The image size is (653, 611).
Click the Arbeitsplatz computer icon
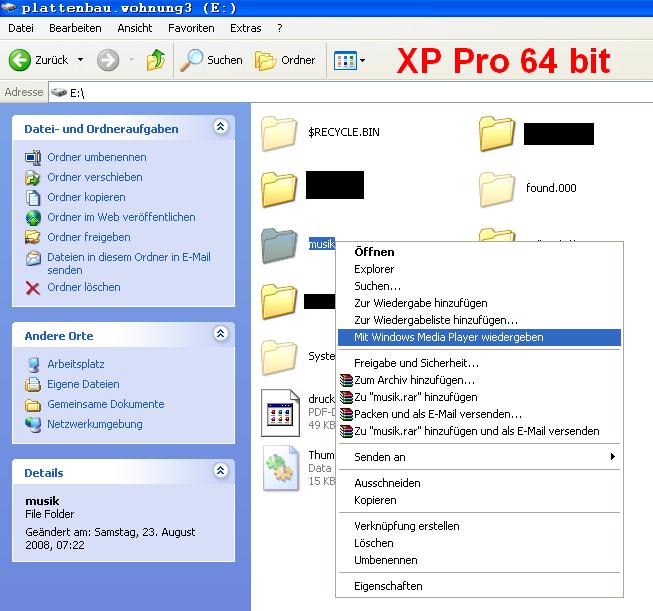coord(33,364)
